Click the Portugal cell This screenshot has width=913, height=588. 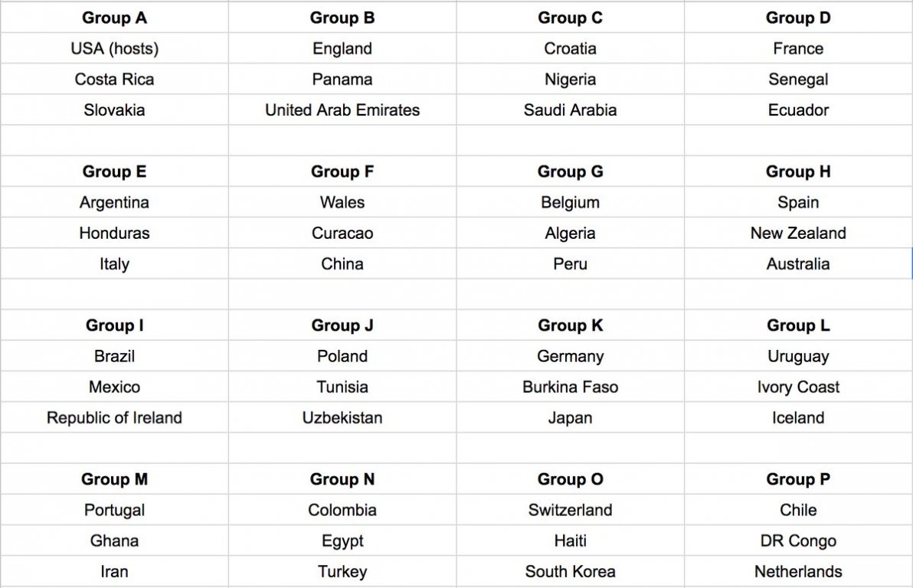click(x=114, y=509)
